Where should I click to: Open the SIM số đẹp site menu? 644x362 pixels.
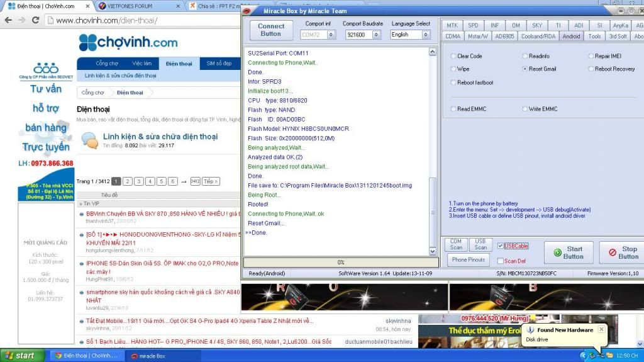coord(219,64)
